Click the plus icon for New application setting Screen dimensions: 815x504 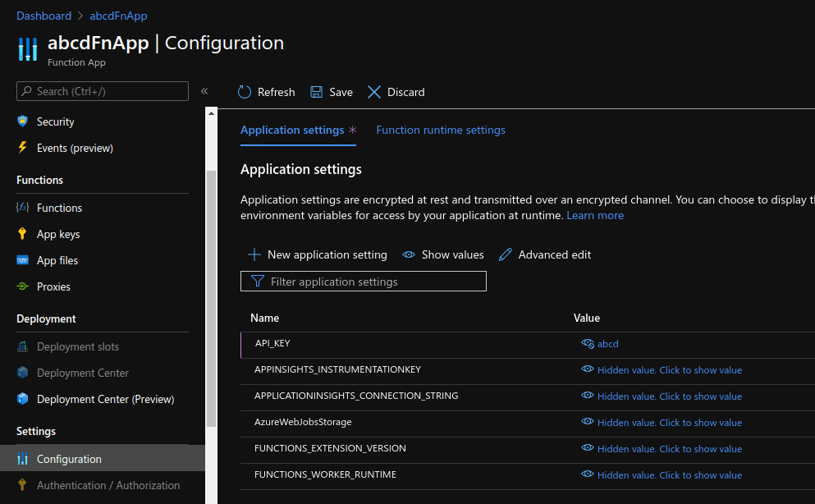coord(254,254)
